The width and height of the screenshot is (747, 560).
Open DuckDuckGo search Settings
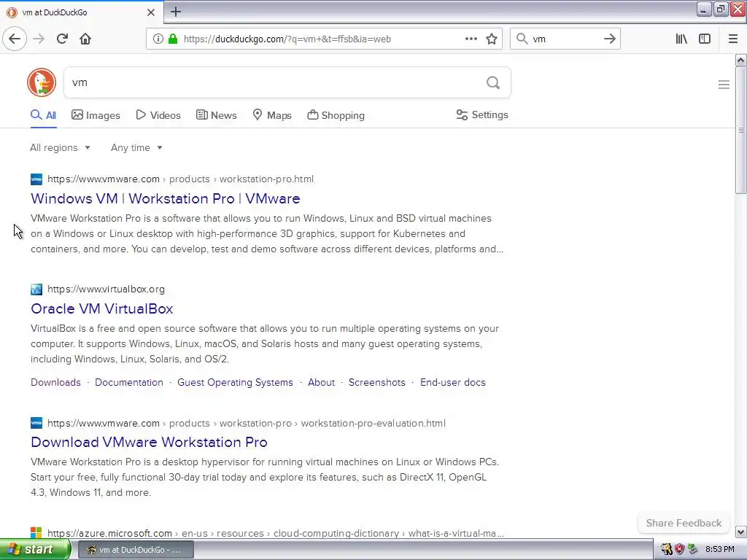(x=482, y=114)
